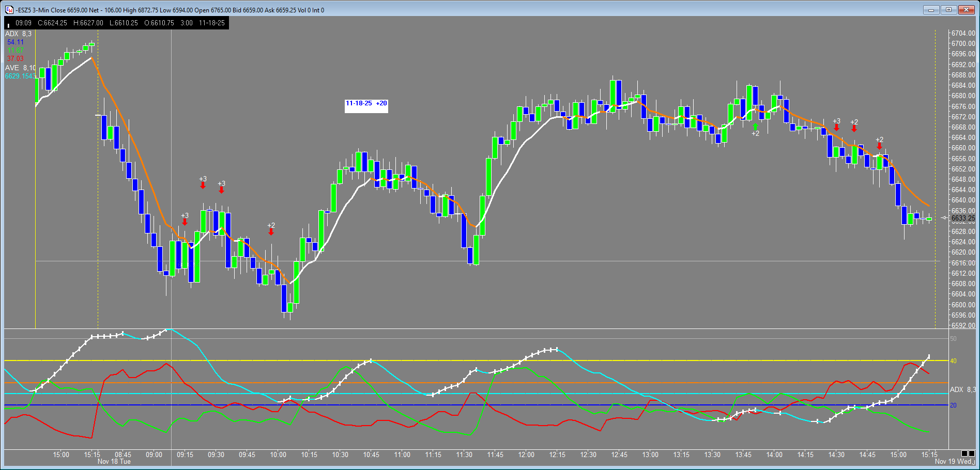The image size is (980, 470).
Task: Minimize the ESZ5 chart window
Action: point(931,10)
